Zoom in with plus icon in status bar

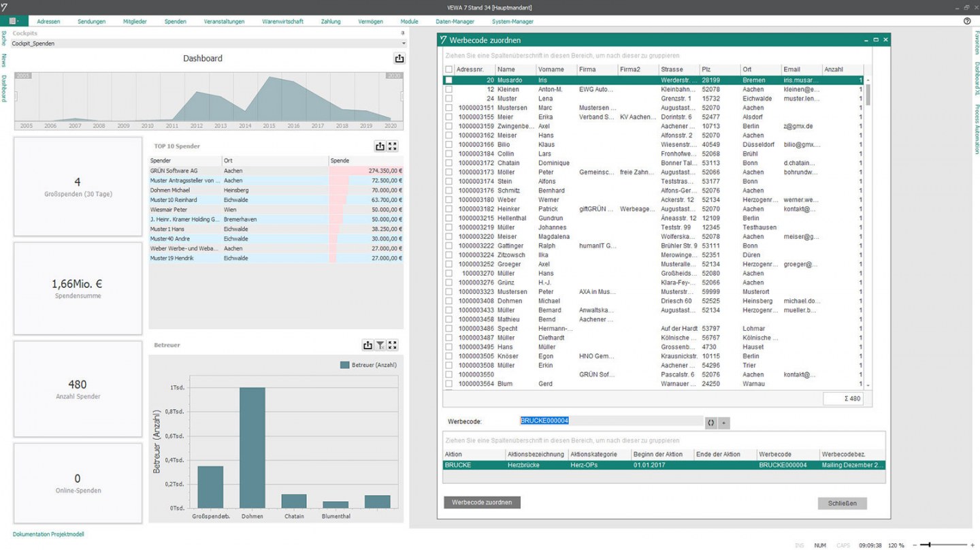(x=972, y=545)
